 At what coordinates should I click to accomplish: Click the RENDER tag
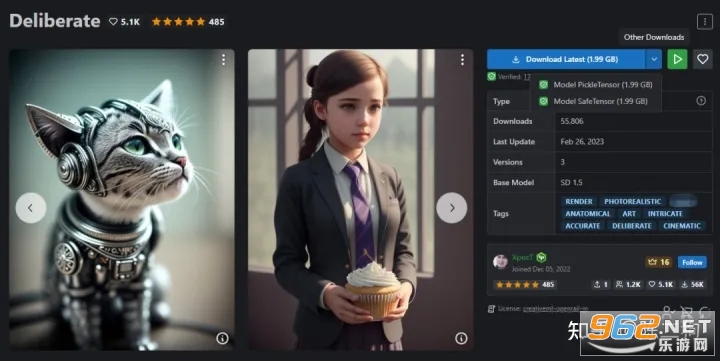579,201
